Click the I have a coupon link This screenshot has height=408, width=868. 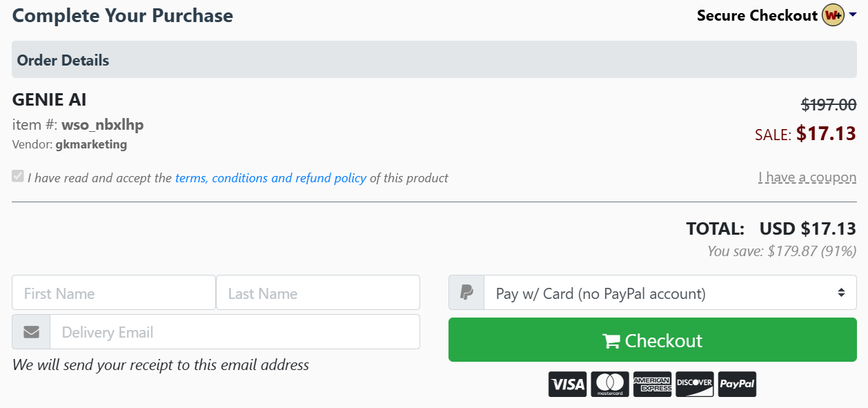coord(807,177)
